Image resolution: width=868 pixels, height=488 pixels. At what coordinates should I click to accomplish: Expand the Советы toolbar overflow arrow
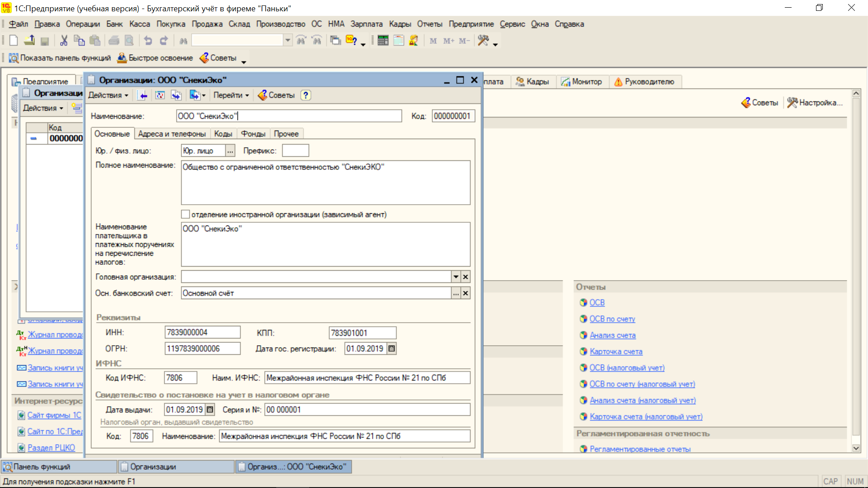click(x=244, y=61)
